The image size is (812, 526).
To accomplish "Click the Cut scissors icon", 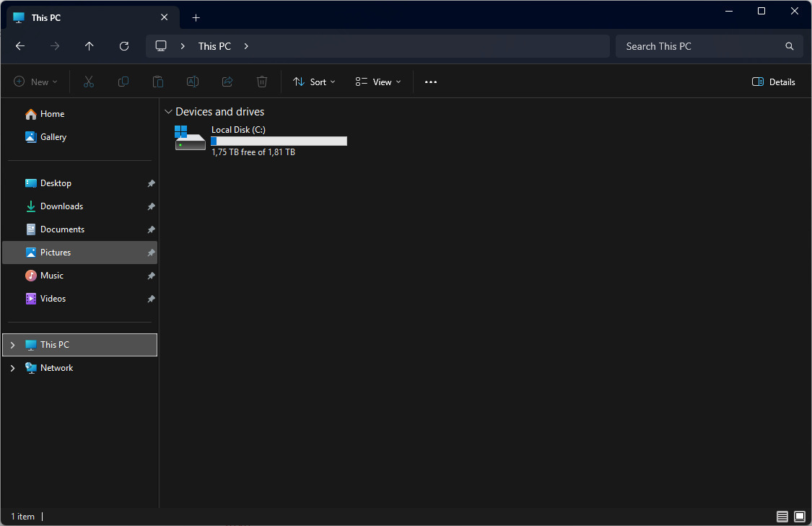I will pyautogui.click(x=89, y=82).
